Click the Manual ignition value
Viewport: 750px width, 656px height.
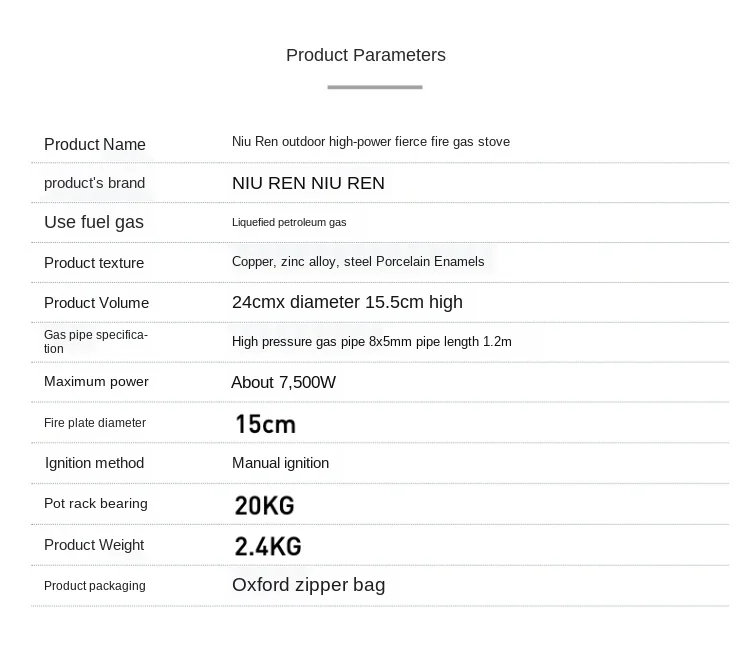click(280, 463)
